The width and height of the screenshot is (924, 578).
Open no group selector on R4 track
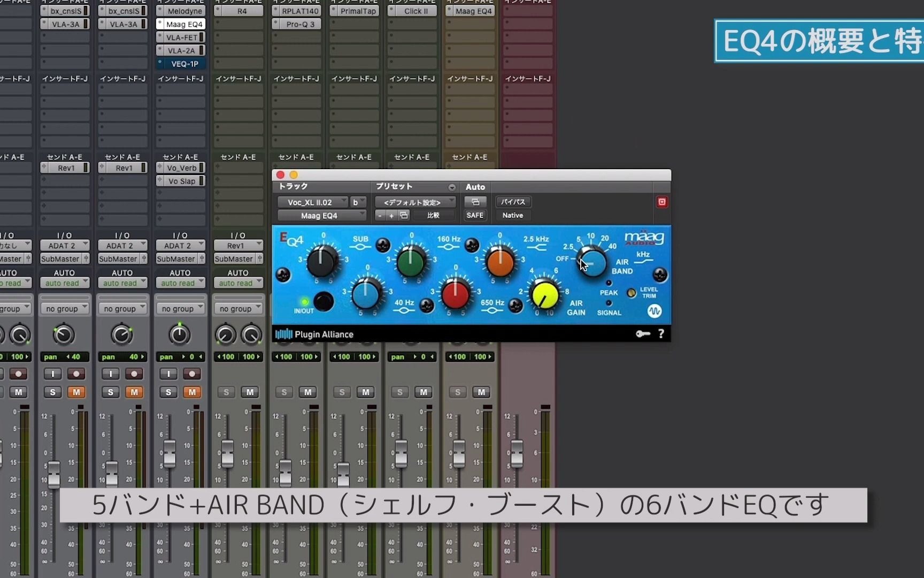tap(238, 309)
